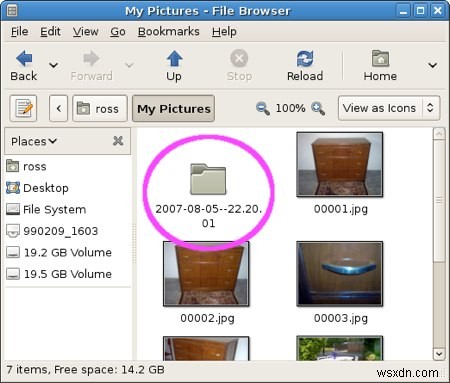Select the 2007-08-05--22.20.01 folder icon
The width and height of the screenshot is (450, 383).
(208, 179)
